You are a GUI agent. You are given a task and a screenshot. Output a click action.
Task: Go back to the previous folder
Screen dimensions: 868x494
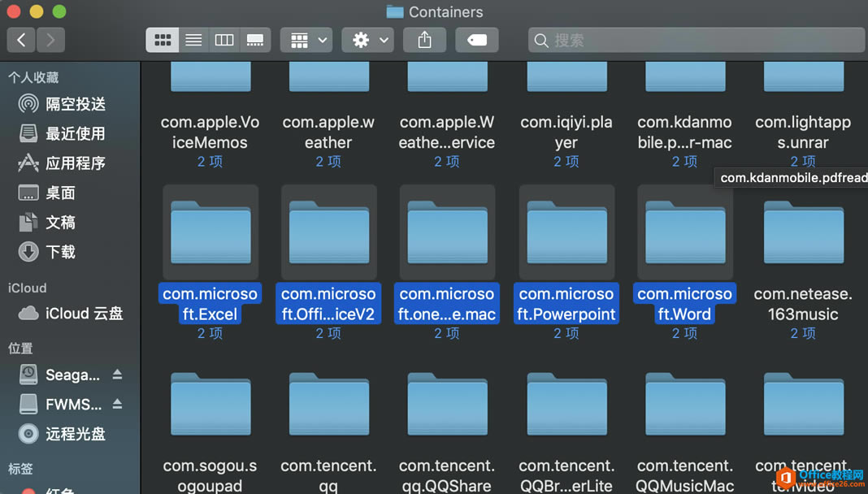click(21, 40)
